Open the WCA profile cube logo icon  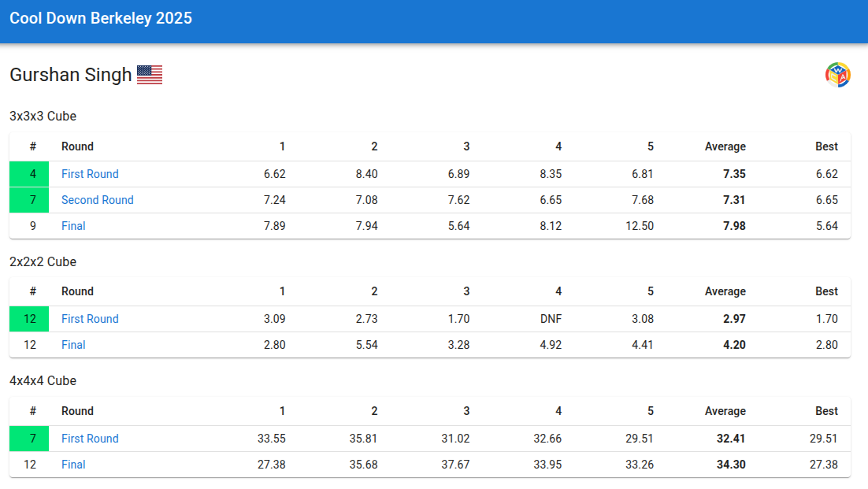click(x=837, y=76)
